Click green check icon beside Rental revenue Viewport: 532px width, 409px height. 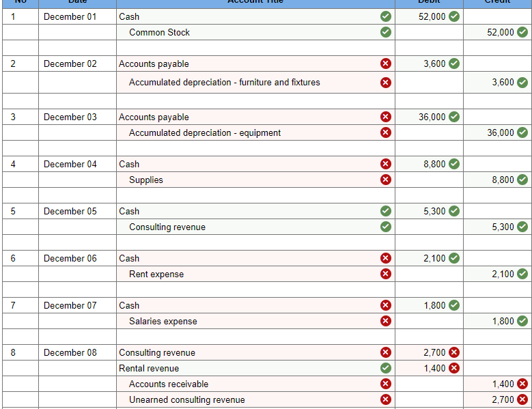385,368
